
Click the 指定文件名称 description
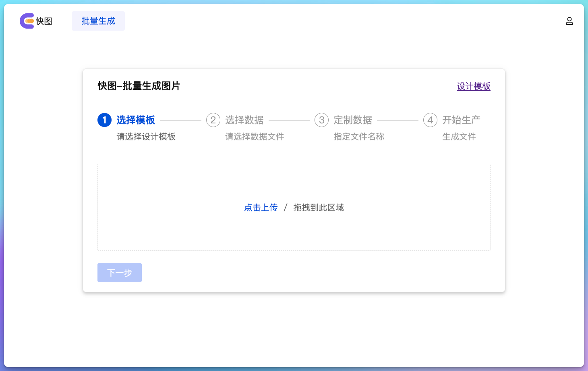[x=359, y=137]
